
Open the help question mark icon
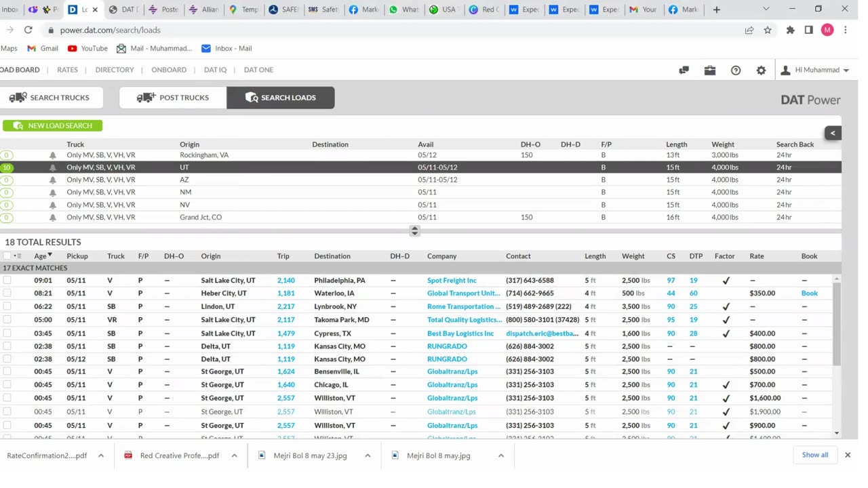[x=735, y=70]
